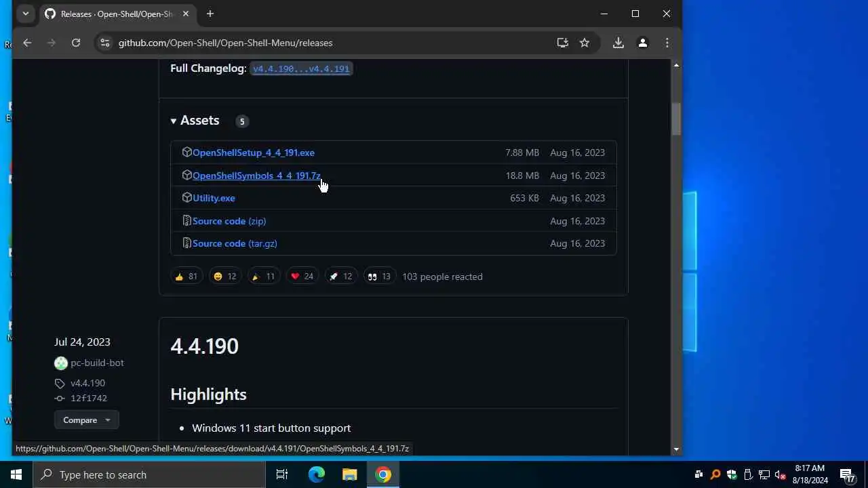The width and height of the screenshot is (868, 488).
Task: Open the Windows Start menu
Action: (x=16, y=474)
